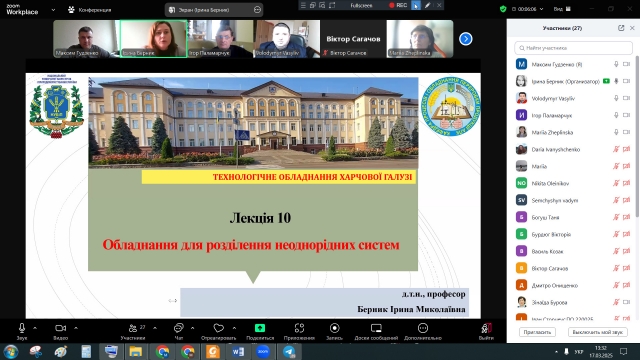Open Windows Start button
The image size is (640, 360).
point(11,351)
